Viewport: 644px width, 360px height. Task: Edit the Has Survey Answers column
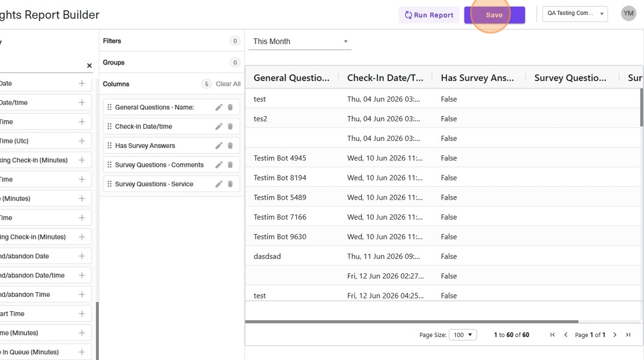point(218,145)
